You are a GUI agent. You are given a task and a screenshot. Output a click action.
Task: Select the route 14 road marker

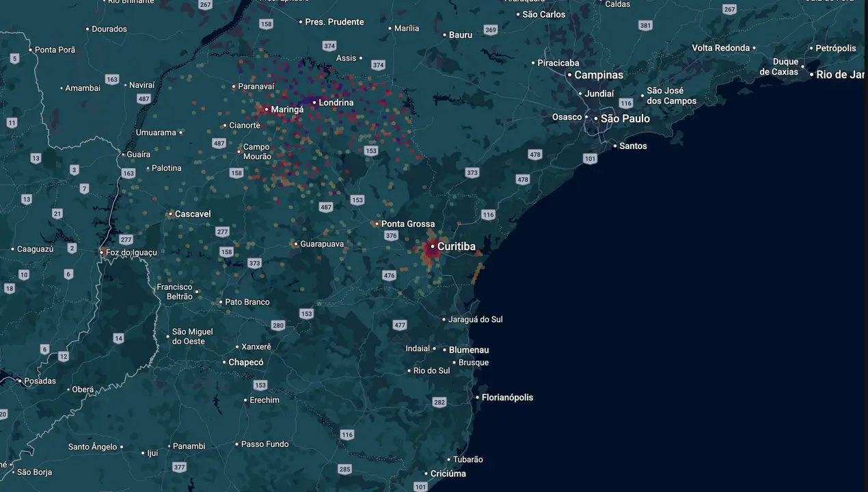[119, 338]
